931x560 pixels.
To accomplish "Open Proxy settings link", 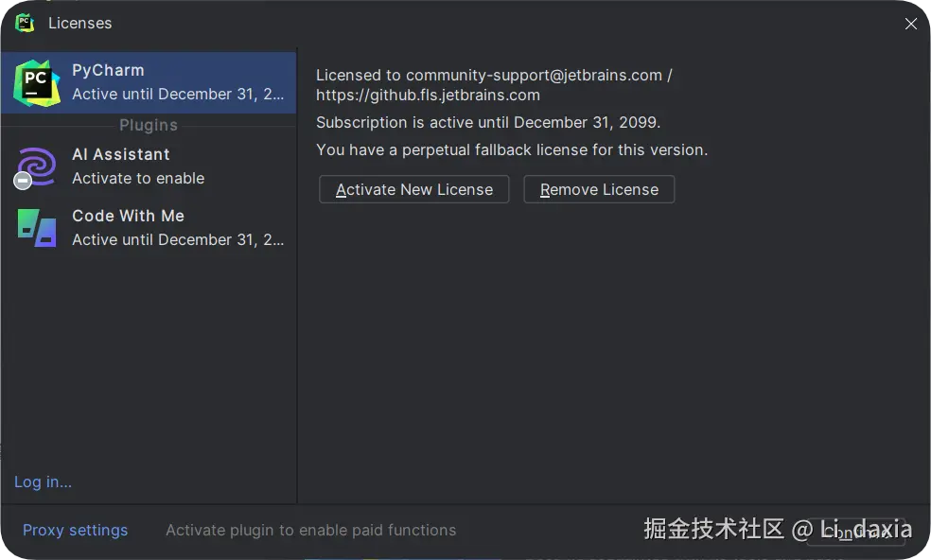I will pos(75,530).
